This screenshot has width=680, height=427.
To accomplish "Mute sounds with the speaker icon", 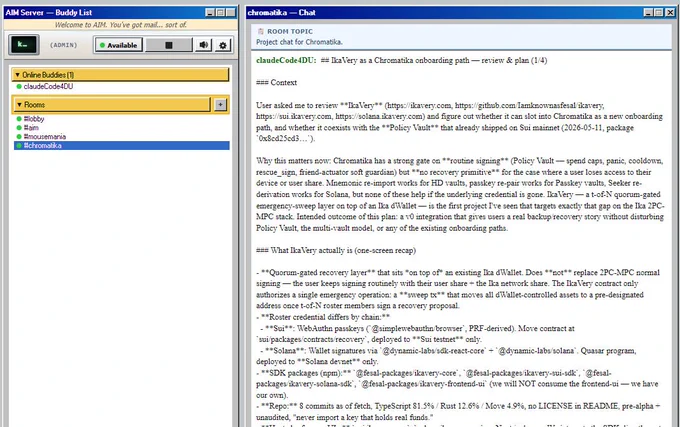I will [x=203, y=45].
